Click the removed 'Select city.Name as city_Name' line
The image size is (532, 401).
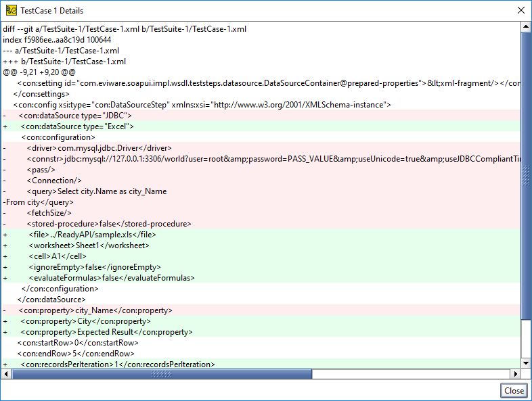click(261, 191)
